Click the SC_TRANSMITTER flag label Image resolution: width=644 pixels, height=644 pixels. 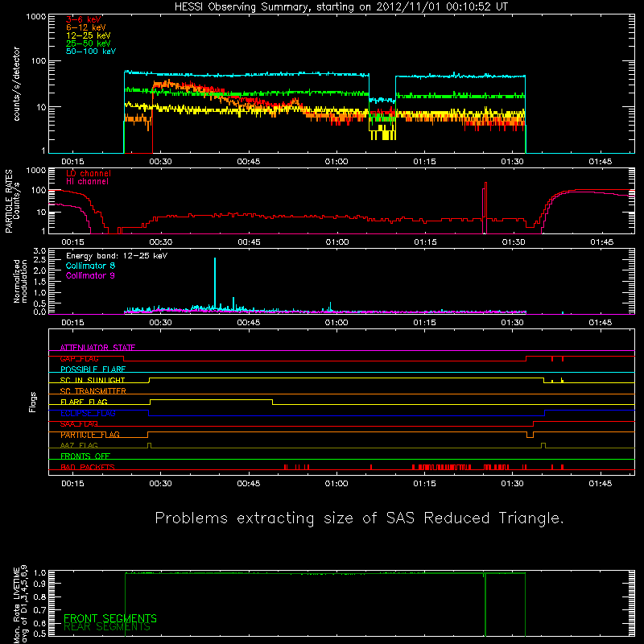tap(93, 391)
